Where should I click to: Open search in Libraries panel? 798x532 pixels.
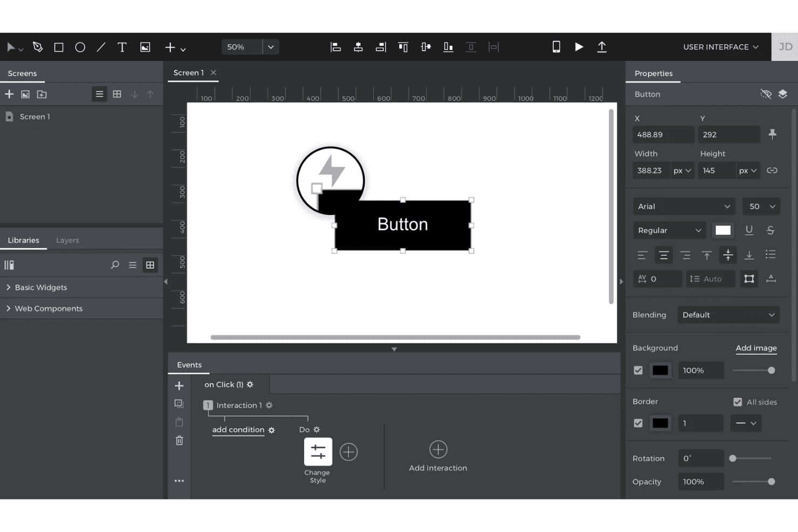coord(115,265)
